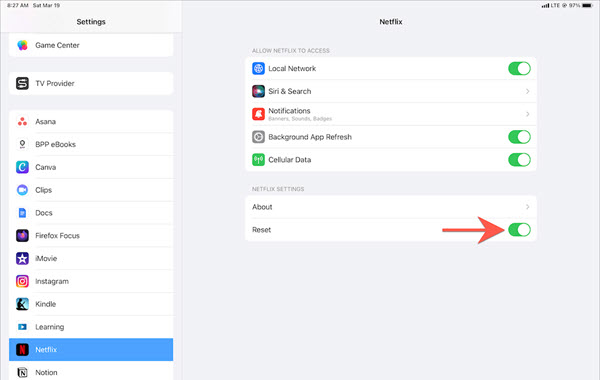Tap the Local Network label
The width and height of the screenshot is (600, 380).
pos(292,68)
